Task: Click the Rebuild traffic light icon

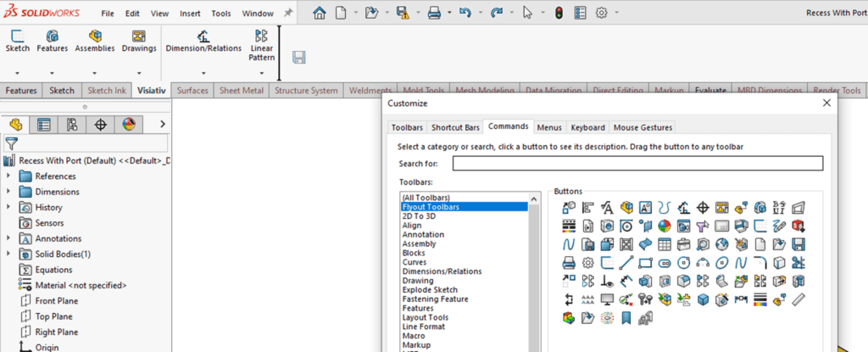Action: click(558, 13)
